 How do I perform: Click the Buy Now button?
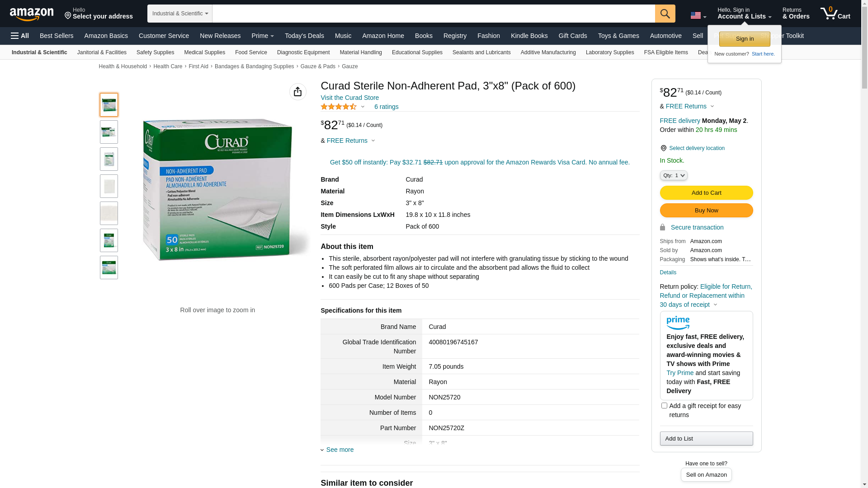pos(706,210)
